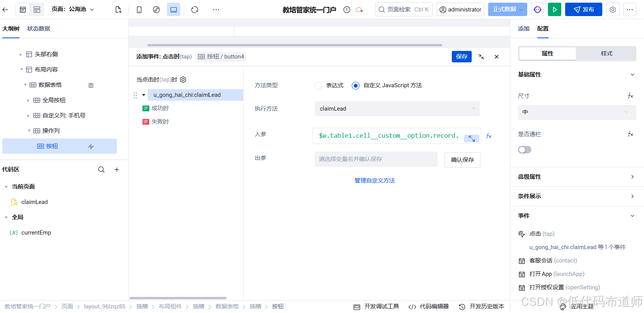
Task: Select the 属性 segment tab
Action: tap(548, 54)
